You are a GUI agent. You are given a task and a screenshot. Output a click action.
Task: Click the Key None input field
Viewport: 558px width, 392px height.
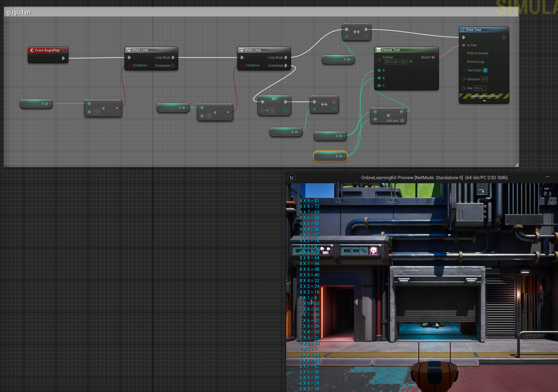pyautogui.click(x=480, y=88)
